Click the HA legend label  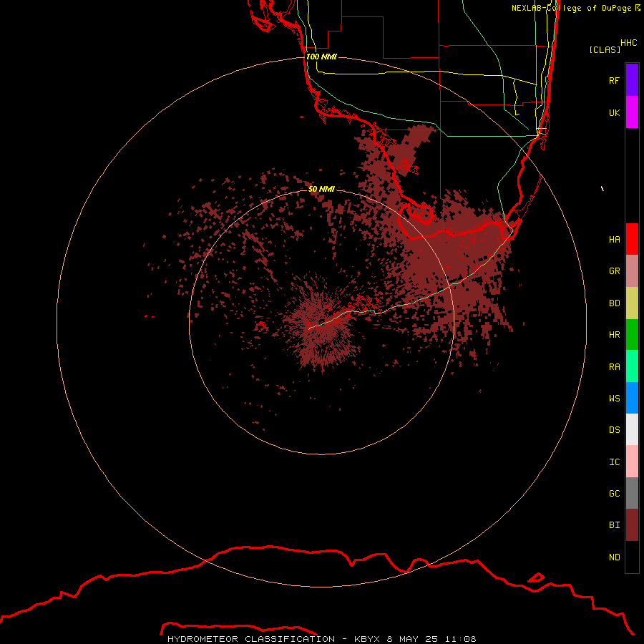614,240
